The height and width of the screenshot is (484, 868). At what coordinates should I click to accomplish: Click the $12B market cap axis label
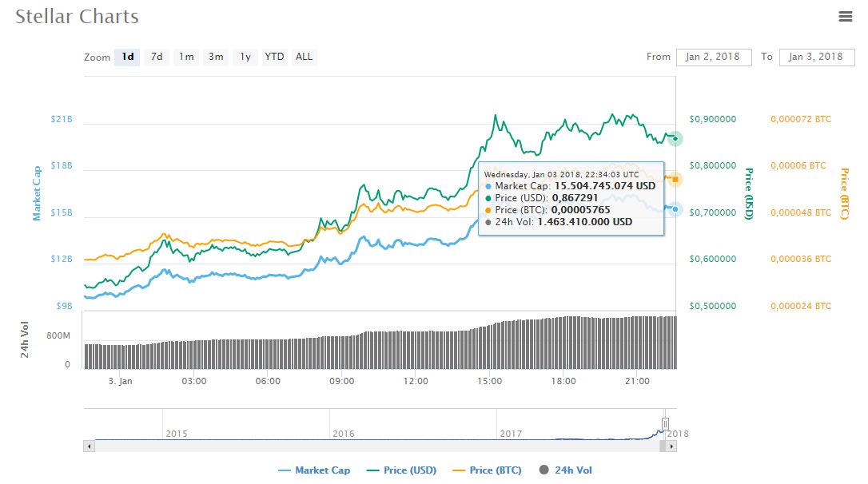coord(62,259)
